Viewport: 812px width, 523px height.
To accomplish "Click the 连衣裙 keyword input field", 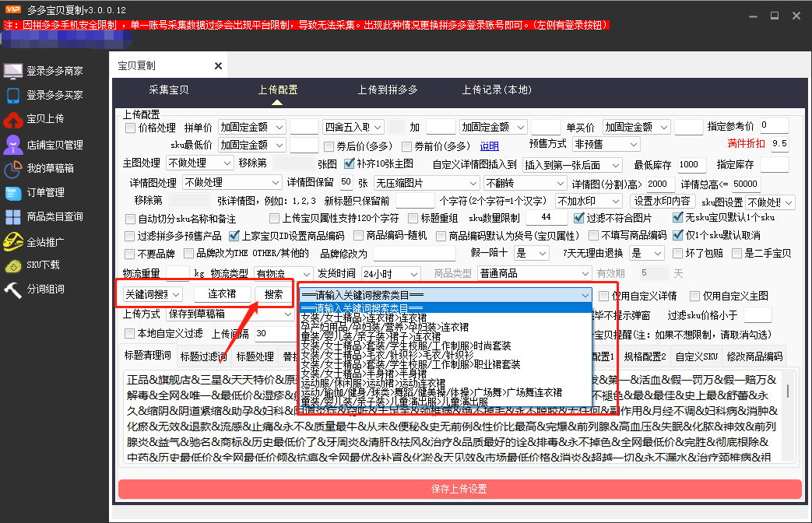I will (222, 294).
